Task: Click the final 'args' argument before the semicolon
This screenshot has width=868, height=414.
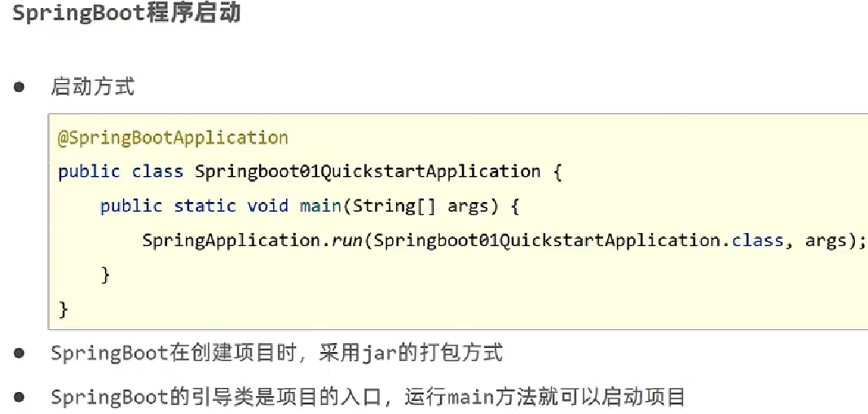Action: click(826, 242)
